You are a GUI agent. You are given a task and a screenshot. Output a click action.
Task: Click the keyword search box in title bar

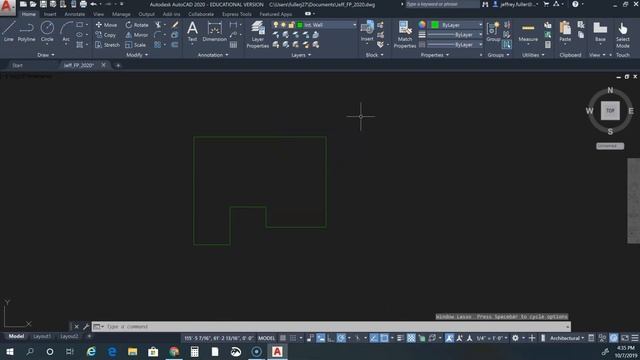pyautogui.click(x=442, y=4)
